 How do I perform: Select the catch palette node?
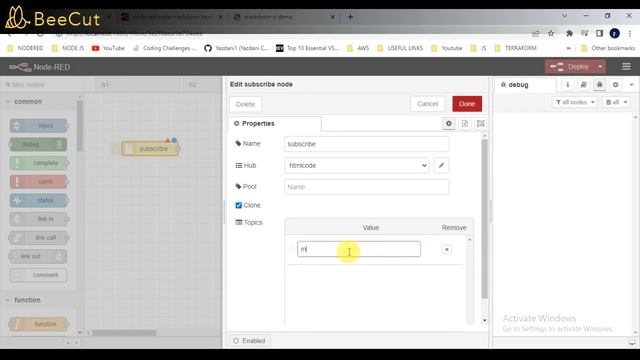point(38,182)
